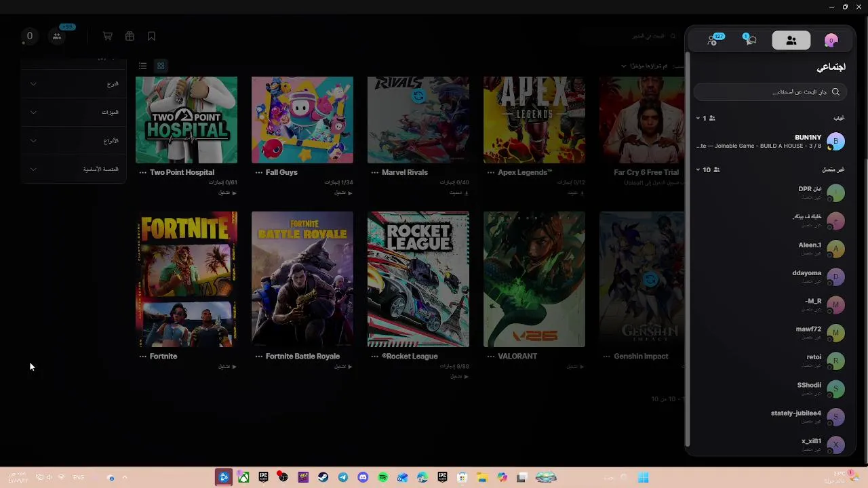The width and height of the screenshot is (868, 488).
Task: Open Steam from the Windows taskbar
Action: point(323,478)
